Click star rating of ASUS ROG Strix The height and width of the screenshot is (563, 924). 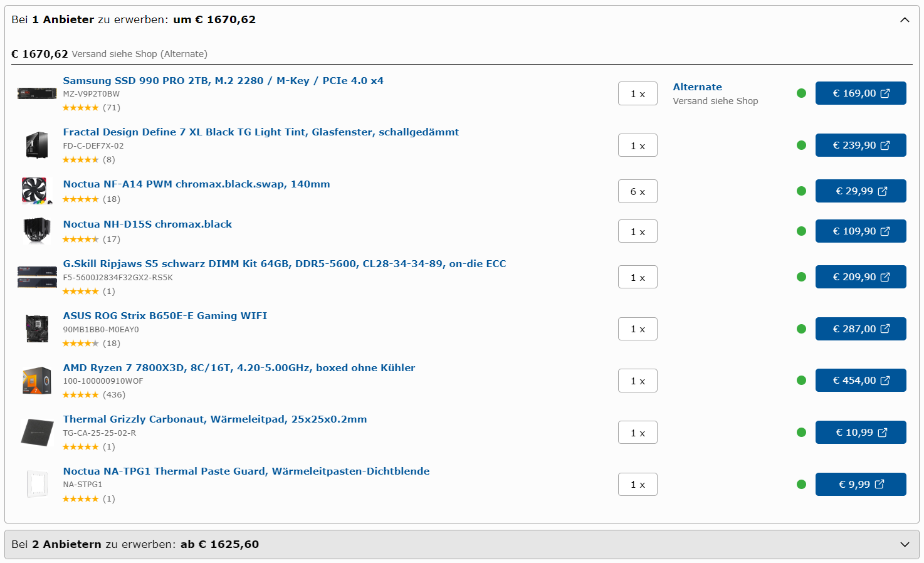[92, 344]
